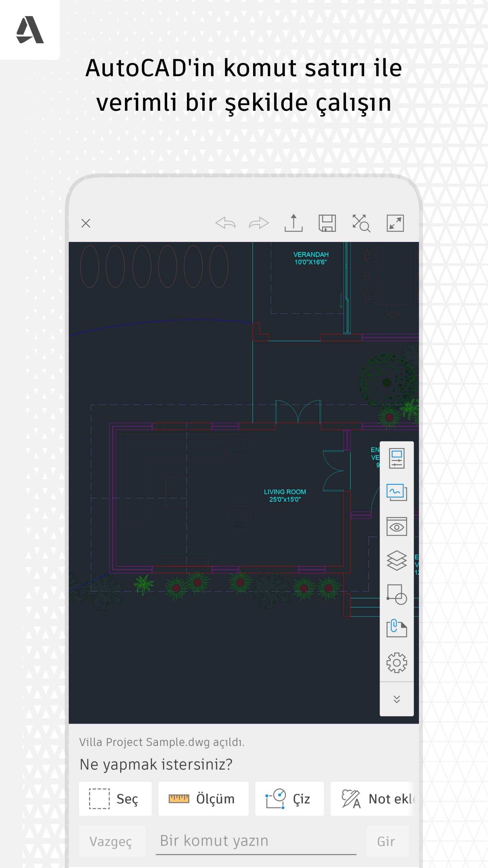Toggle the eye view visibility icon
The height and width of the screenshot is (868, 488).
(397, 527)
